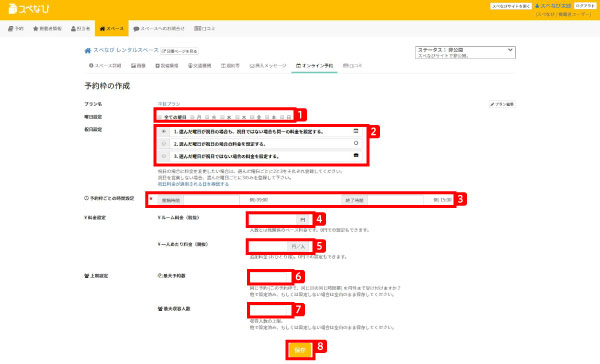Viewport: 600px width, 364px height.
Task: Check the 金 weekday checkbox
Action: pyautogui.click(x=253, y=117)
